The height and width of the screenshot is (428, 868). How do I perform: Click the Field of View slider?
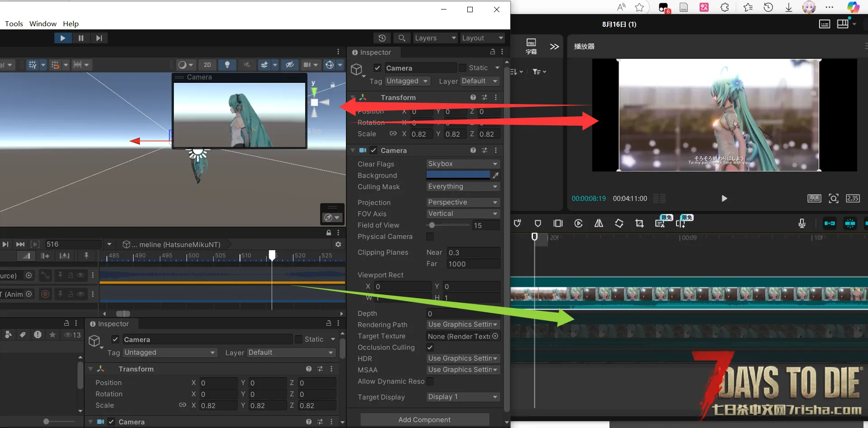[x=448, y=225]
